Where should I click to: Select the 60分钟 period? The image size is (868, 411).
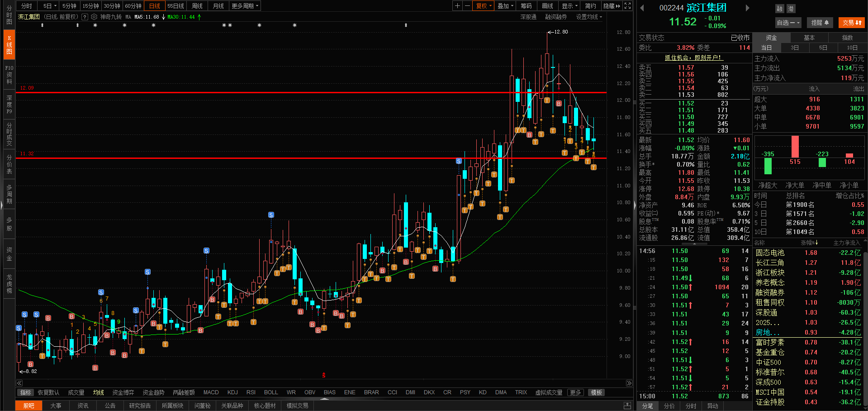(x=133, y=6)
